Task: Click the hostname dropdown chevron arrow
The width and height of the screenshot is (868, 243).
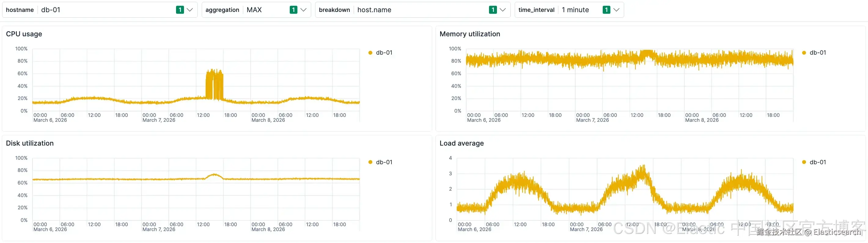Action: [x=190, y=10]
